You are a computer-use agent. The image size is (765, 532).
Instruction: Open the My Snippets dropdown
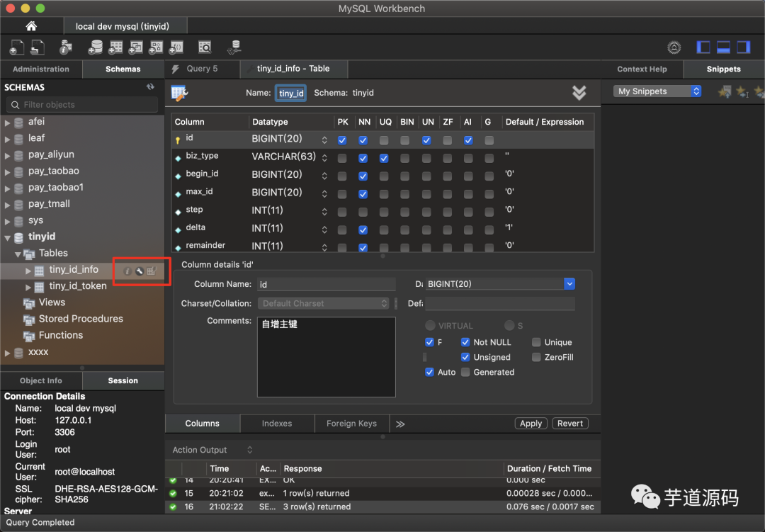[x=657, y=91]
